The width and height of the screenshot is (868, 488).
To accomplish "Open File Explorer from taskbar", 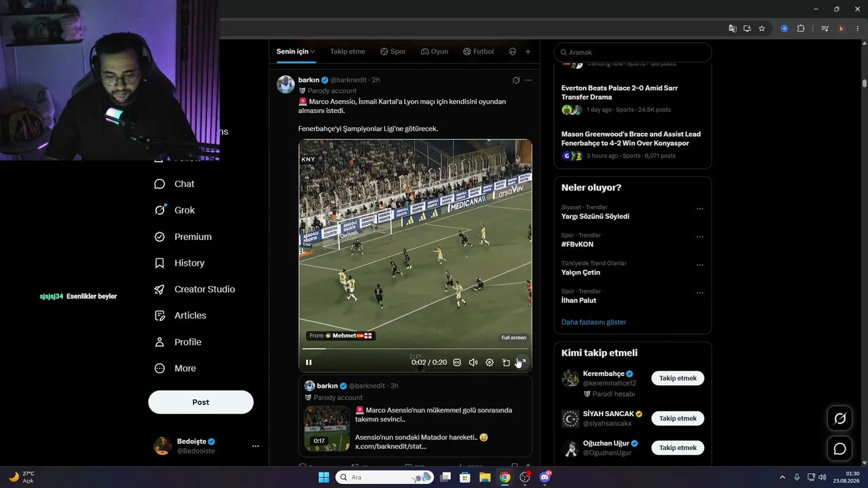I will (x=485, y=477).
